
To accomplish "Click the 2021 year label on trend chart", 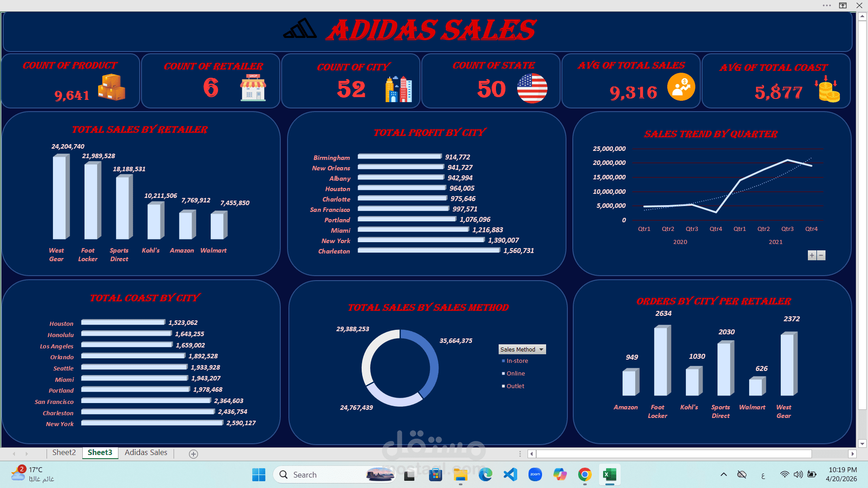I will tap(776, 242).
